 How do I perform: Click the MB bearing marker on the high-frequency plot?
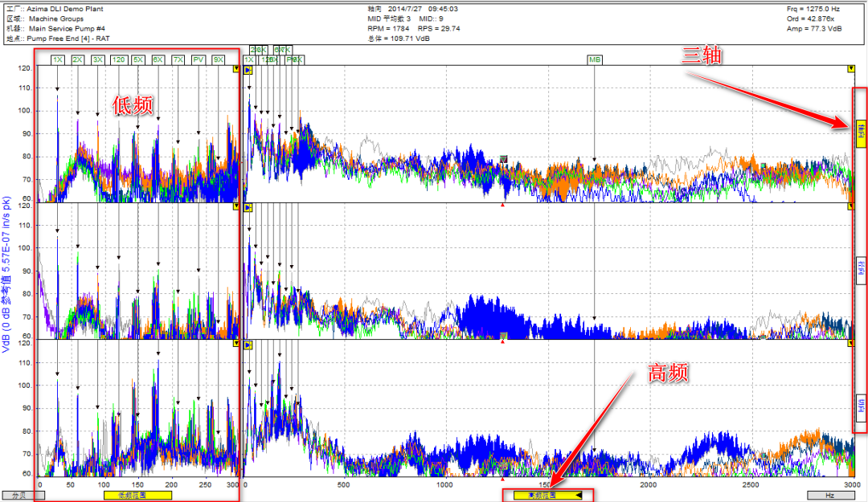[x=595, y=59]
